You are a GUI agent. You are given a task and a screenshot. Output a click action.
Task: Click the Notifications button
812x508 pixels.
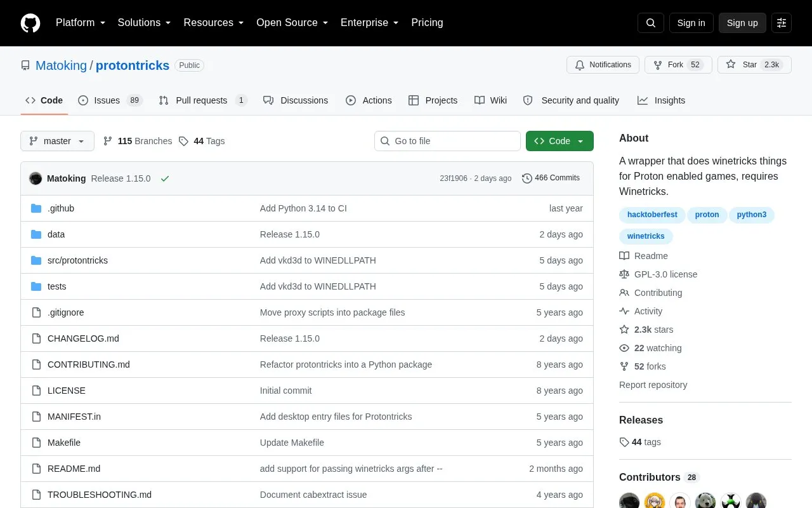[x=603, y=65]
